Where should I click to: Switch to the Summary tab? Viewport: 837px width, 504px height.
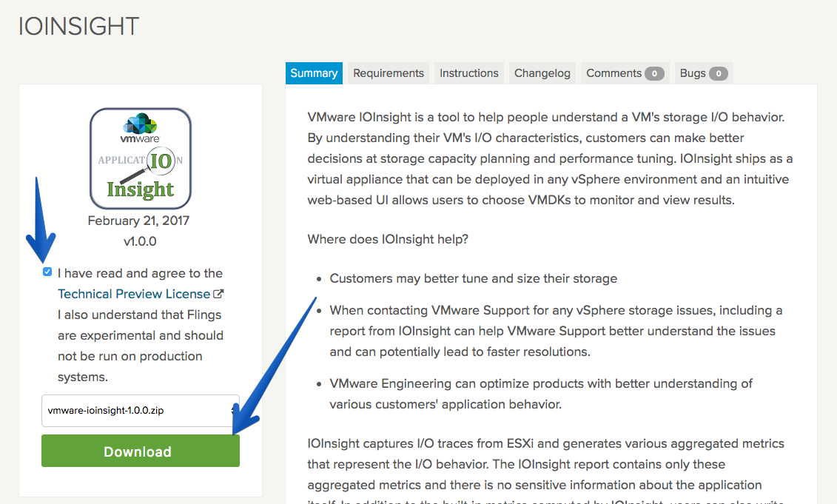[x=314, y=73]
